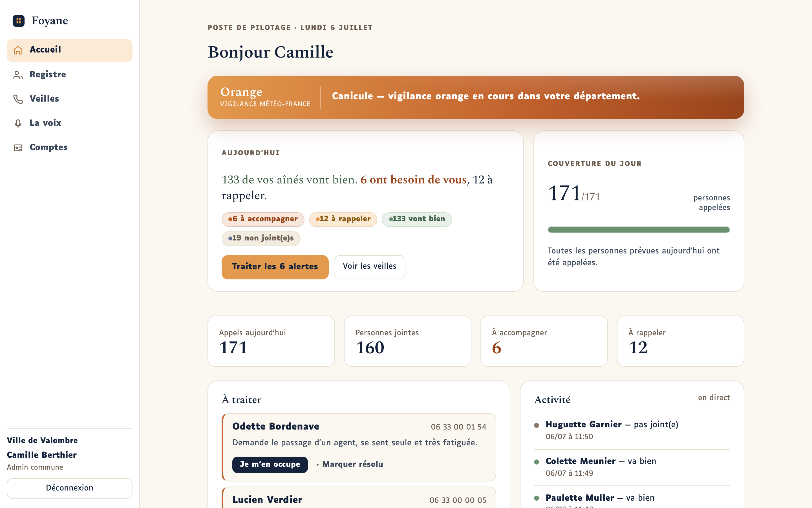812x508 pixels.
Task: Go to the Registre section
Action: 69,75
